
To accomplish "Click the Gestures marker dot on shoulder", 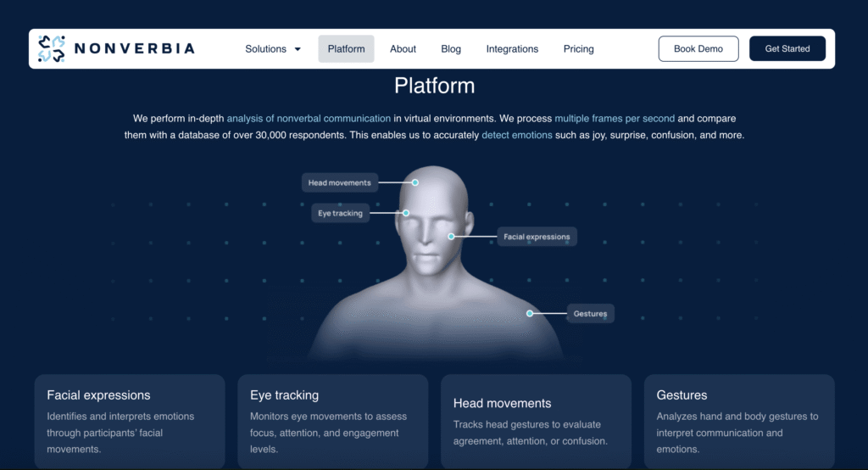I will pyautogui.click(x=530, y=314).
